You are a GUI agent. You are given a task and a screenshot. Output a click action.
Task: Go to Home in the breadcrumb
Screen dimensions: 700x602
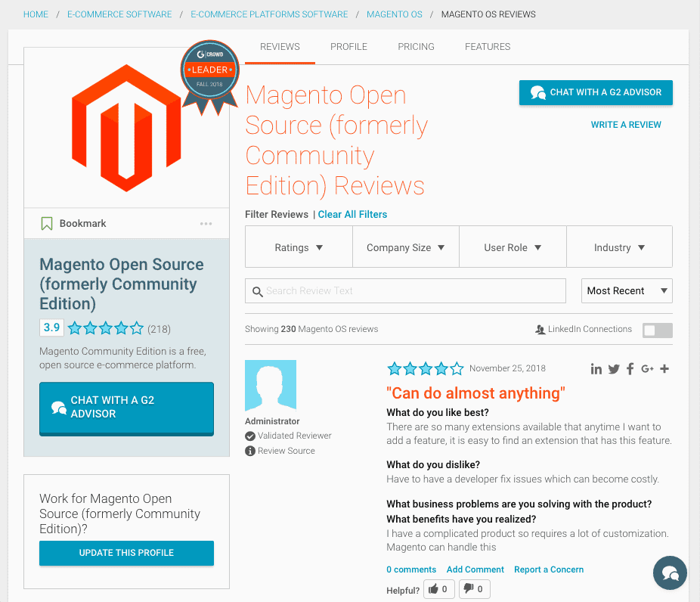pyautogui.click(x=36, y=14)
